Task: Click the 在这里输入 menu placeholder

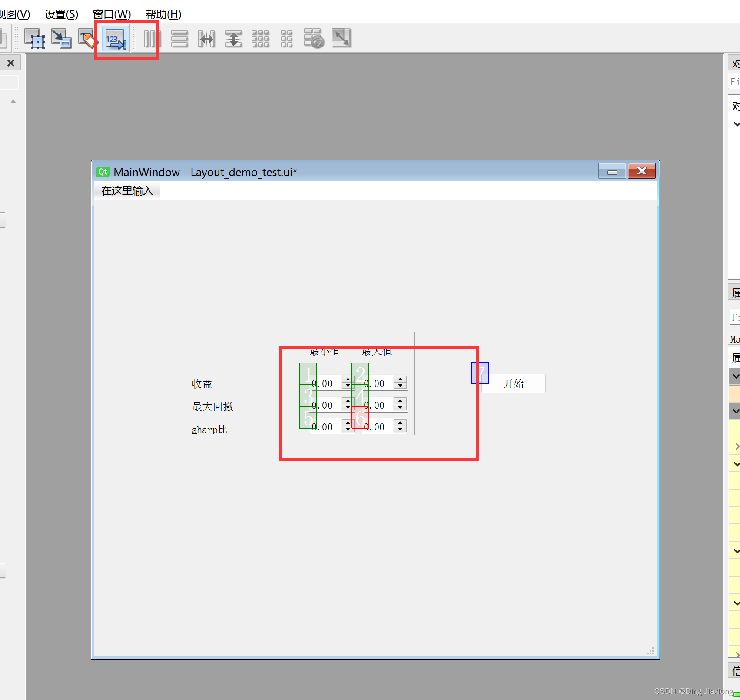Action: tap(127, 191)
